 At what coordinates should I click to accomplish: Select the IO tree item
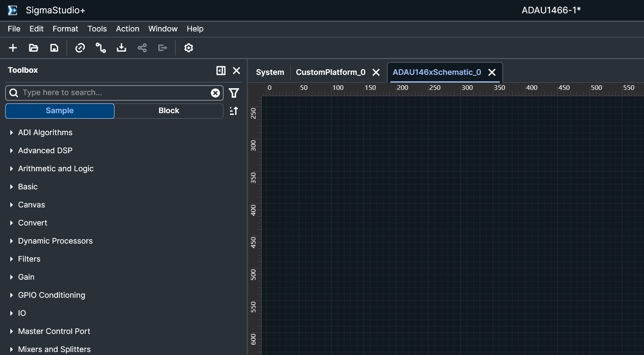pos(22,313)
